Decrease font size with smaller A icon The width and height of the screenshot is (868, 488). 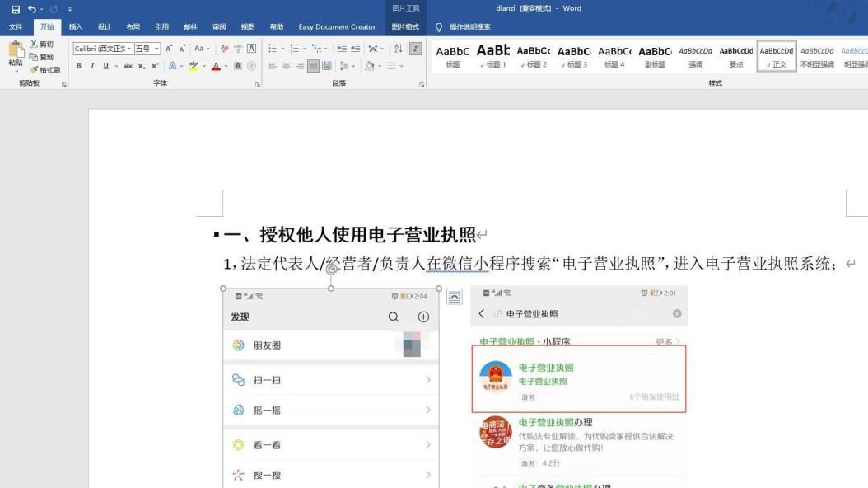tap(182, 49)
